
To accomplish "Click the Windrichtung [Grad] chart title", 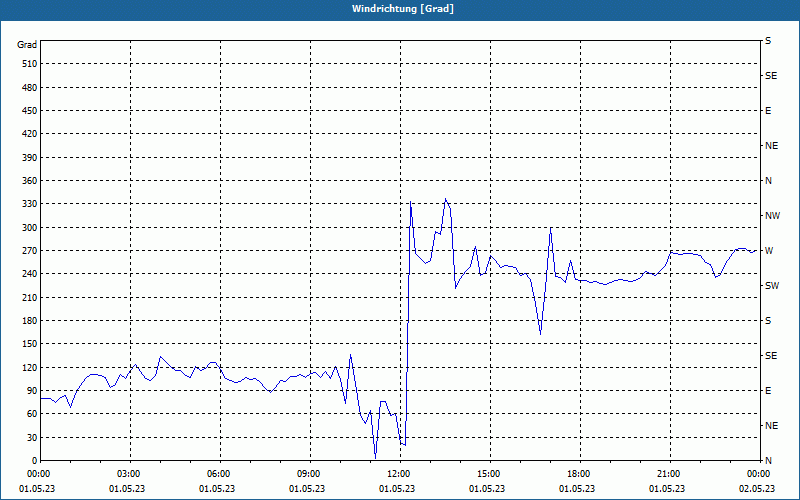I will 403,9.
